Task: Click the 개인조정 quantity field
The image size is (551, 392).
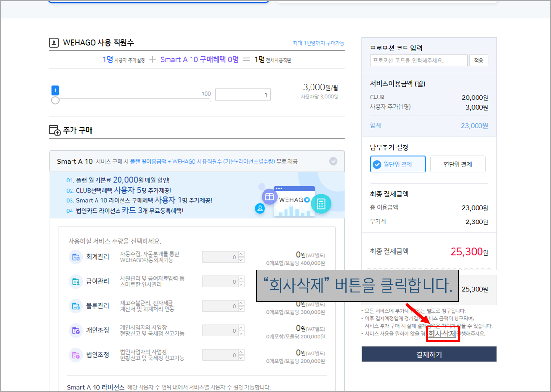Action: [220, 331]
